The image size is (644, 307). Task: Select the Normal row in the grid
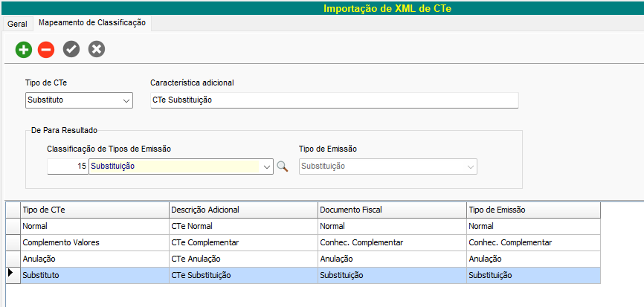[x=94, y=226]
